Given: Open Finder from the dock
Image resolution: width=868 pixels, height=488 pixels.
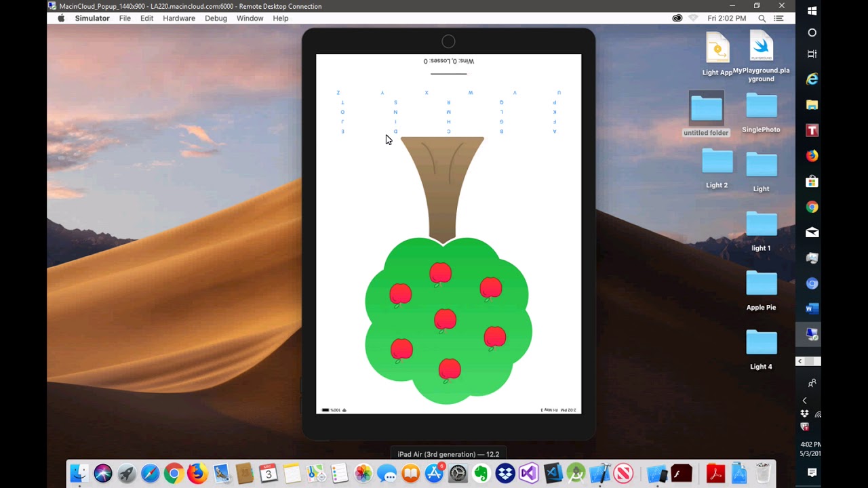Looking at the screenshot, I should coord(79,473).
